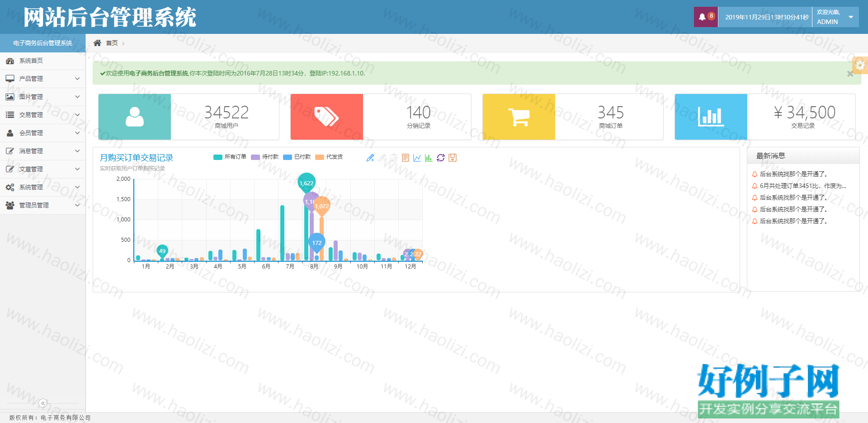
Task: Click the 345 商城订单 count
Action: tap(611, 112)
